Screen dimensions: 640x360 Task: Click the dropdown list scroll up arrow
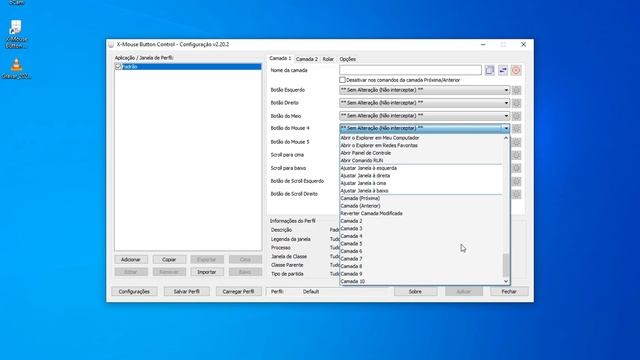(x=506, y=138)
